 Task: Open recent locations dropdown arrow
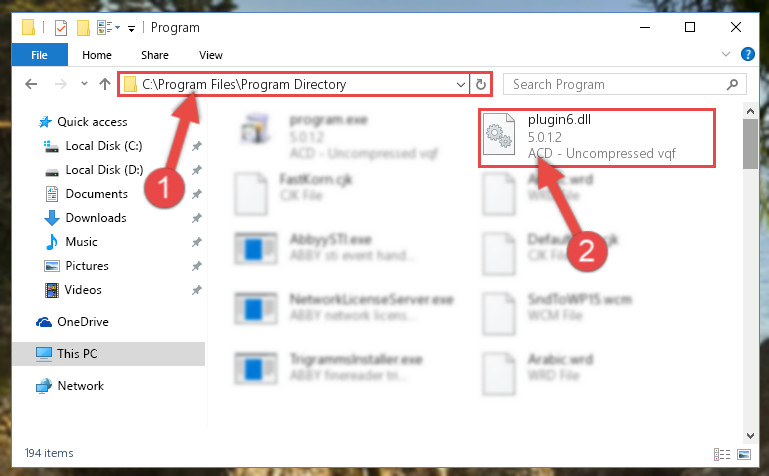pyautogui.click(x=84, y=84)
